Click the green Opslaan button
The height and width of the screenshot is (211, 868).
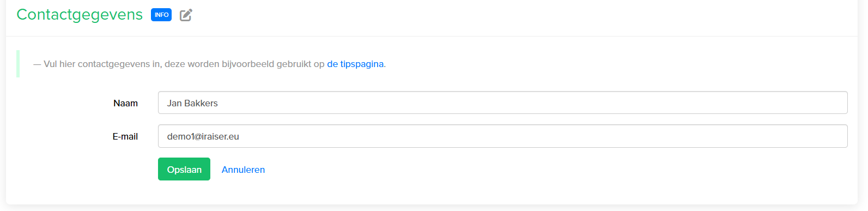(184, 169)
